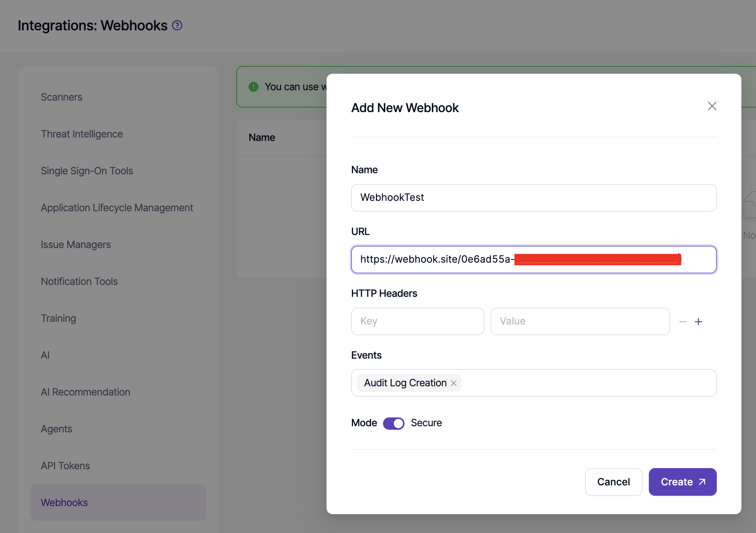756x533 pixels.
Task: Click into the webhook URL field
Action: click(x=533, y=260)
